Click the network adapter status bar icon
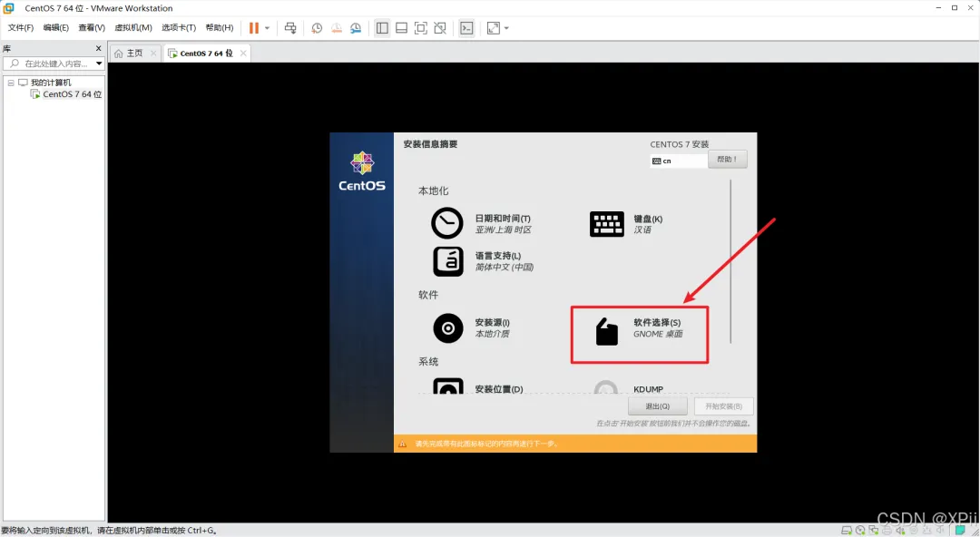Image resolution: width=980 pixels, height=537 pixels. (x=874, y=530)
